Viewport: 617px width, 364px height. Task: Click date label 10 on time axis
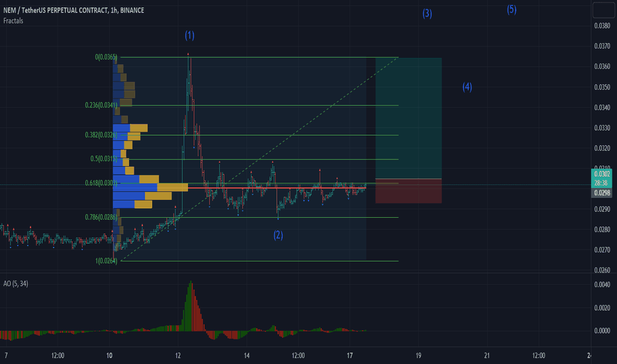pos(109,356)
